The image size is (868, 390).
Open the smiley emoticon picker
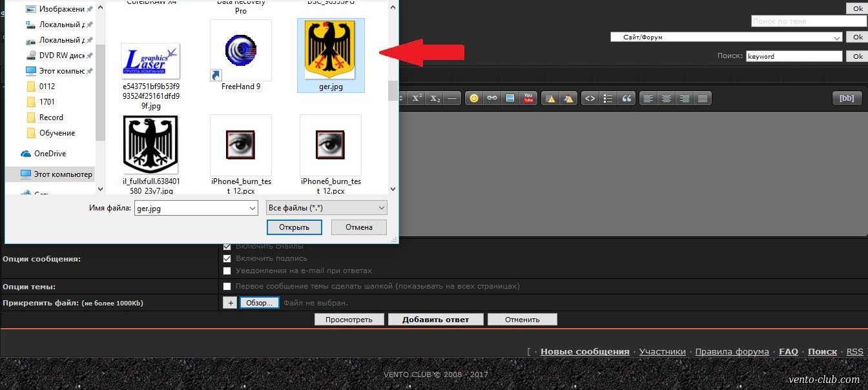474,98
